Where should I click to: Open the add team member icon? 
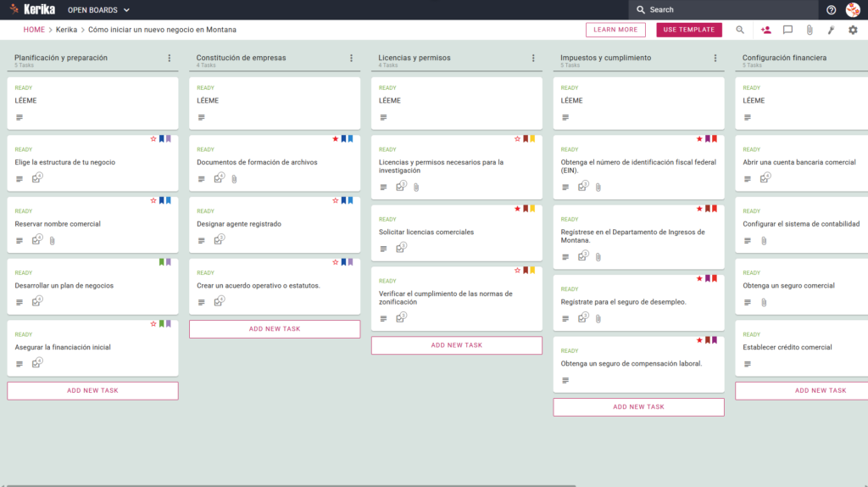tap(765, 30)
